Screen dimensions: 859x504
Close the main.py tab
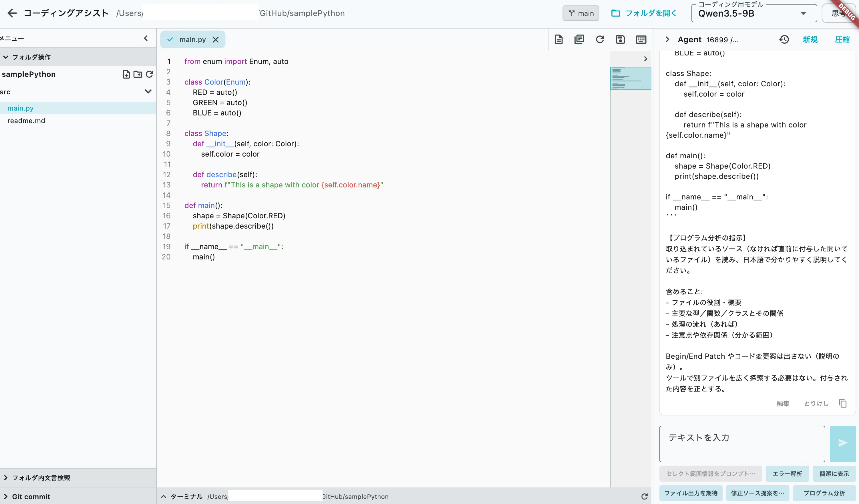(x=215, y=39)
